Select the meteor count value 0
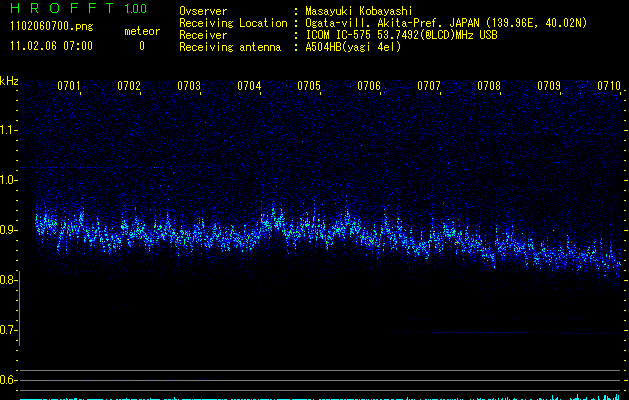The width and height of the screenshot is (629, 400). pos(141,46)
